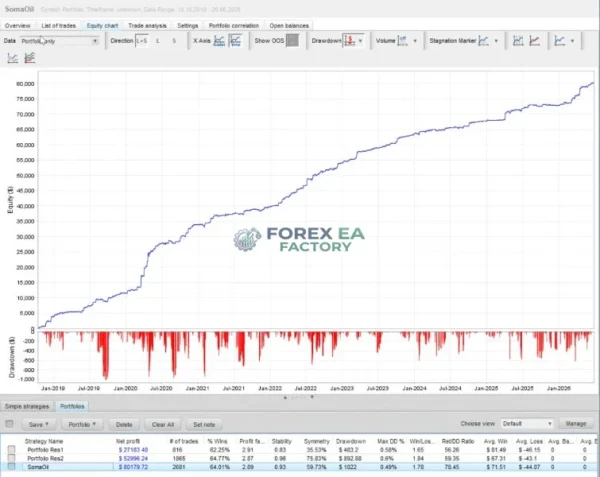Click the 75.83% symmetry cell
600x477 pixels.
(316, 458)
